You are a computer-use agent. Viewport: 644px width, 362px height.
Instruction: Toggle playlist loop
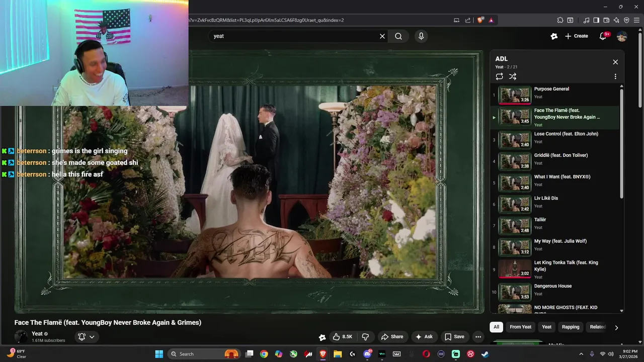[499, 76]
